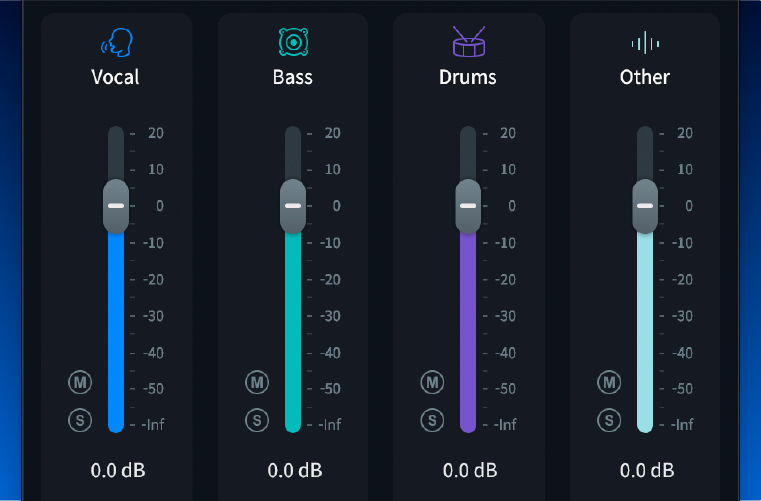Click the Drums snare icon
The height and width of the screenshot is (501, 761).
coord(468,42)
